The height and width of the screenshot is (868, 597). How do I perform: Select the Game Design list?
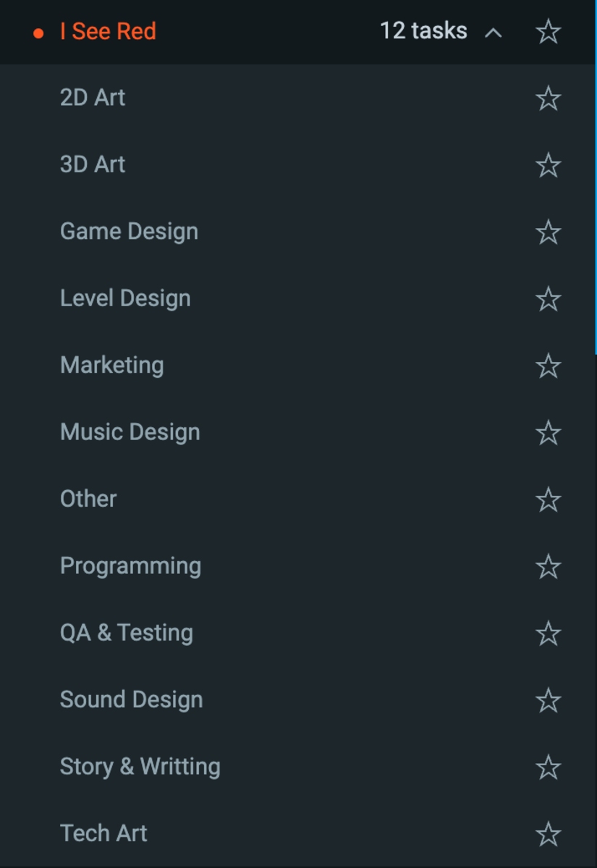coord(129,232)
